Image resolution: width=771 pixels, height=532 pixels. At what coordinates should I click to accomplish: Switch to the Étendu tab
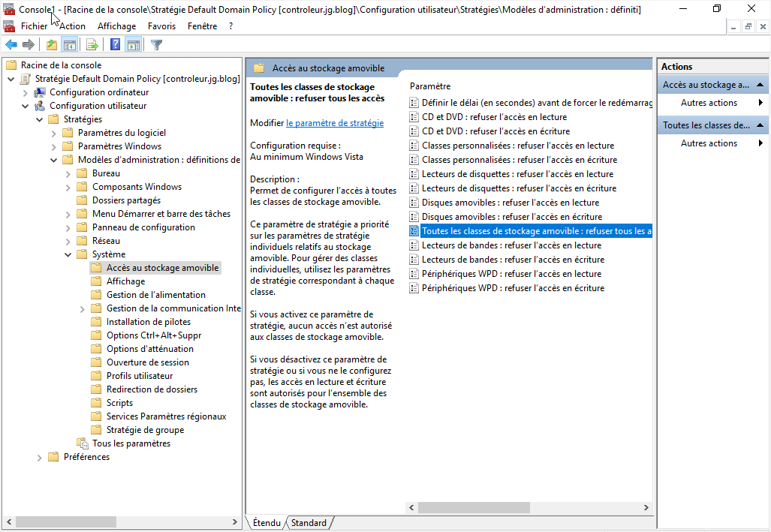click(x=267, y=523)
